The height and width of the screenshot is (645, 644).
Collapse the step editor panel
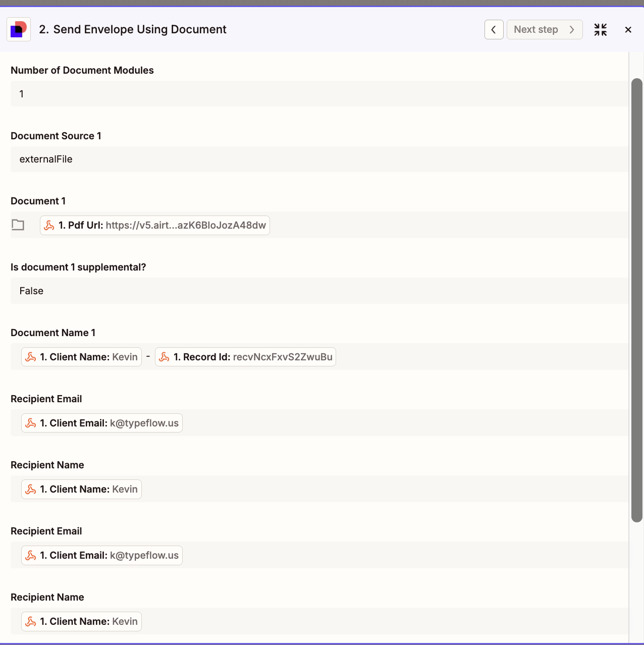tap(600, 30)
